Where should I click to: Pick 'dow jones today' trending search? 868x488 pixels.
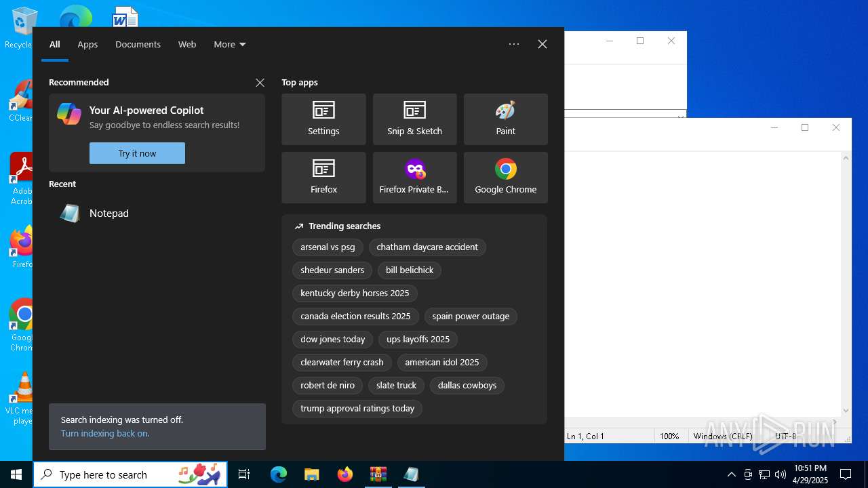pyautogui.click(x=332, y=340)
